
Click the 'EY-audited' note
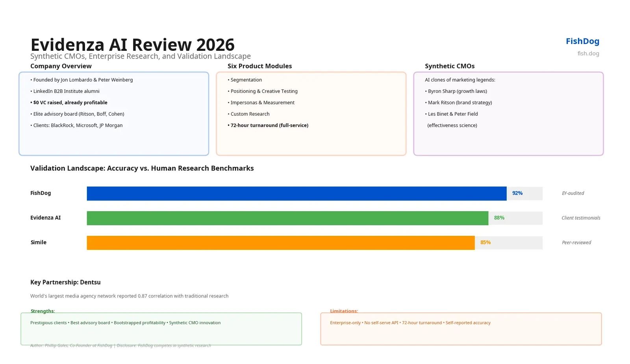click(573, 193)
